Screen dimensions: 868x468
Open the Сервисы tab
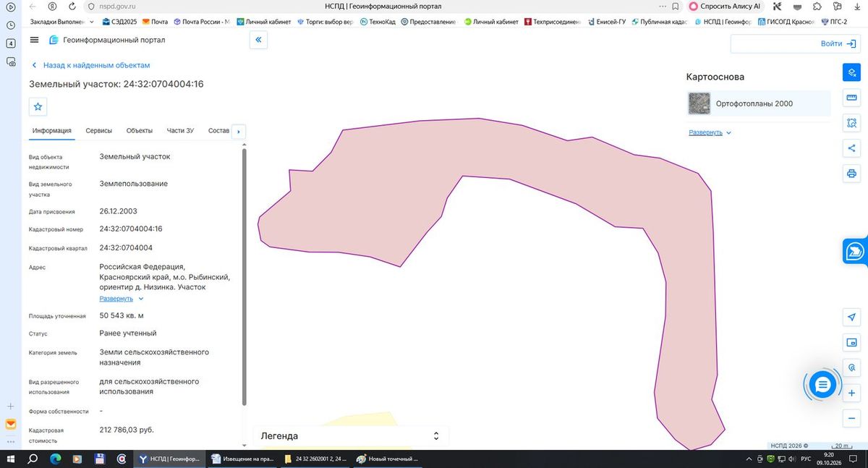[98, 131]
